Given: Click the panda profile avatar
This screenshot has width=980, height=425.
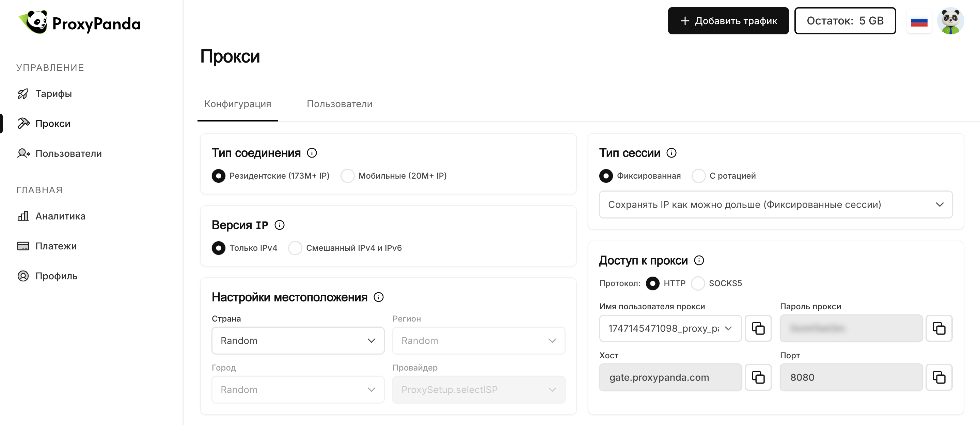Looking at the screenshot, I should [950, 21].
